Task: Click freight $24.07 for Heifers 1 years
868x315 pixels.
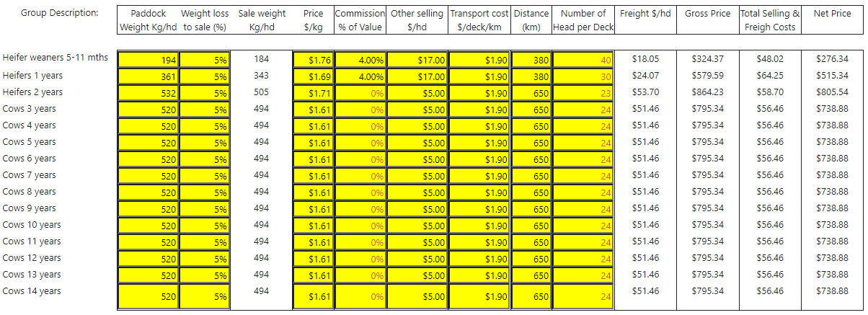Action: pos(645,75)
